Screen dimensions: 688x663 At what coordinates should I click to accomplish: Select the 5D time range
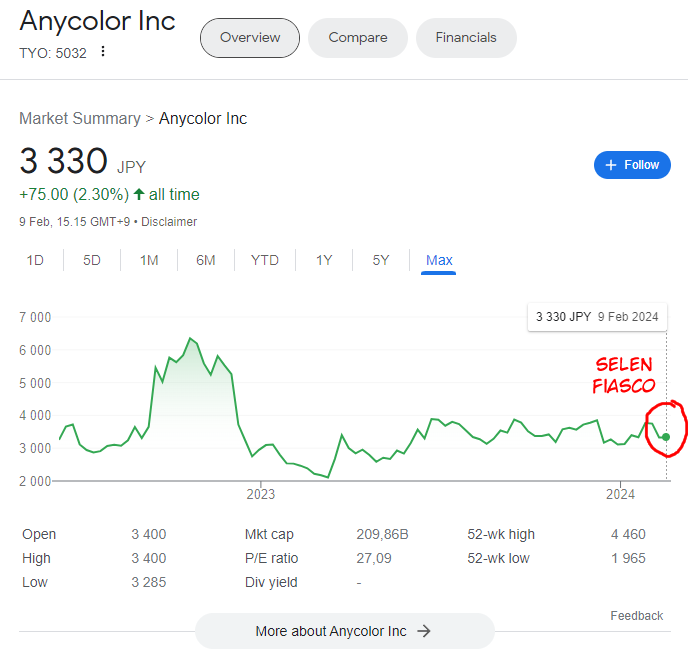(x=92, y=260)
